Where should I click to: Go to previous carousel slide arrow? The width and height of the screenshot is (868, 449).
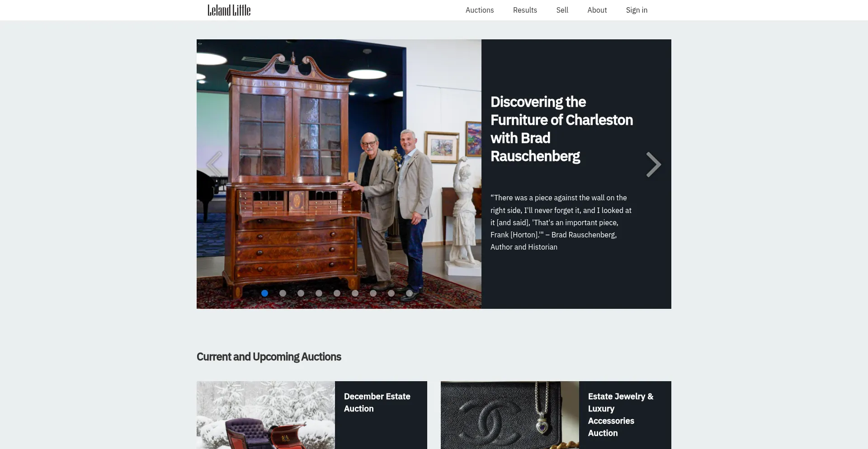tap(214, 165)
